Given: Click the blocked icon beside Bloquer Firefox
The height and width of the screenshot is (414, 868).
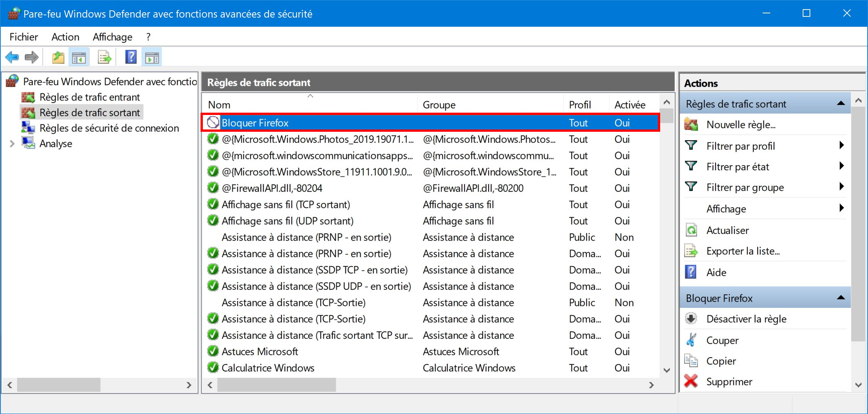Looking at the screenshot, I should (213, 123).
